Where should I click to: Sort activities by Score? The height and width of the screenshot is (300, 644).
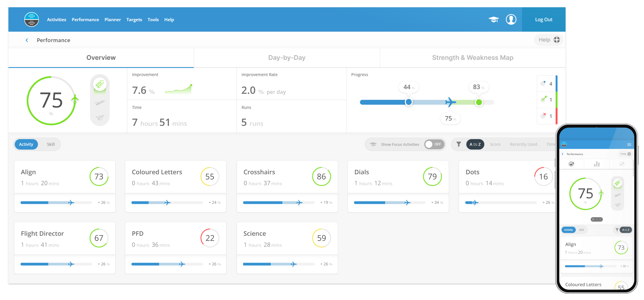click(x=495, y=144)
